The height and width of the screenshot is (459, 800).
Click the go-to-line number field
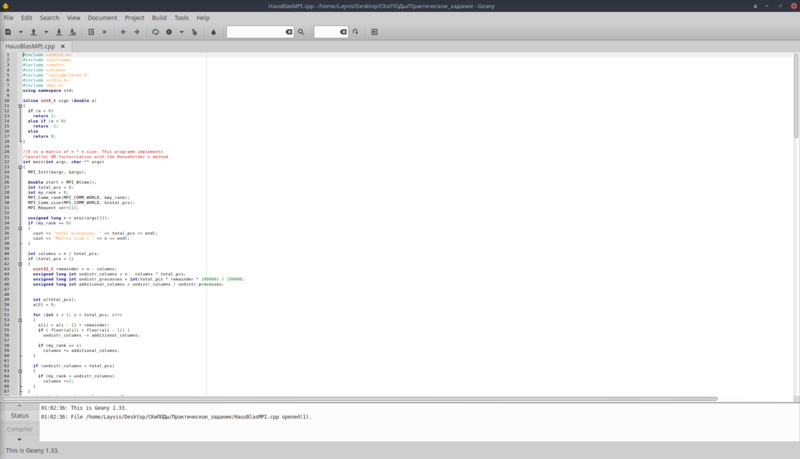point(327,32)
